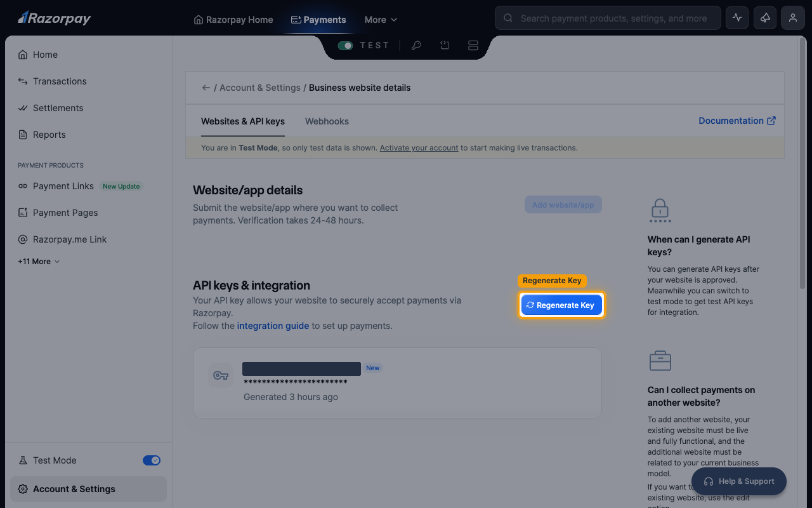Click the Add website/app button
Viewport: 812px width, 508px height.
coord(563,205)
